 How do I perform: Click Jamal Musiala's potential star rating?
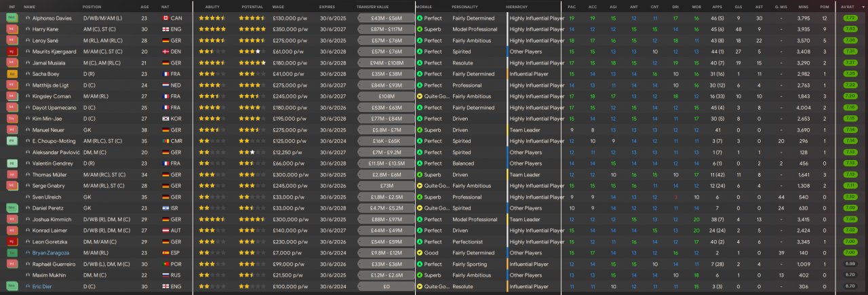pos(252,63)
